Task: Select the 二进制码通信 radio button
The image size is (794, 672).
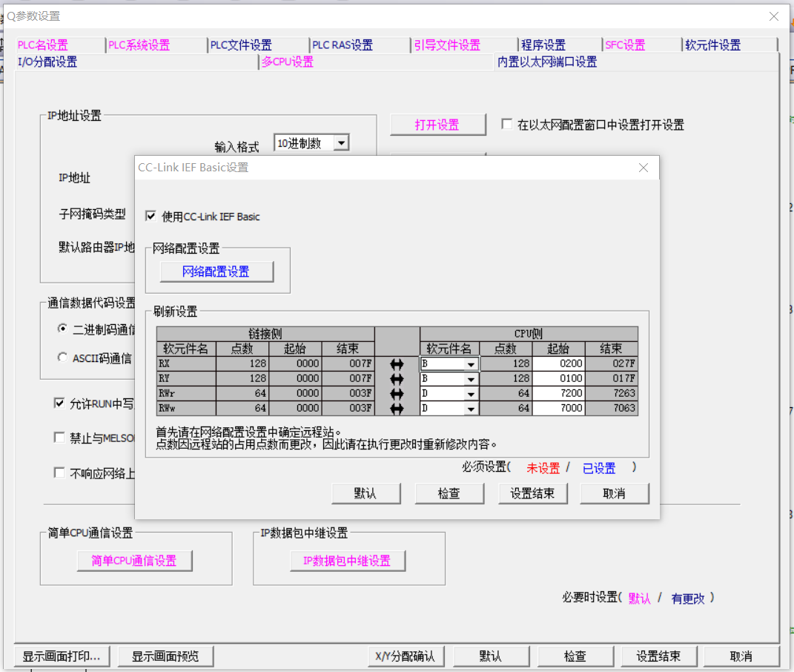Action: (x=62, y=328)
